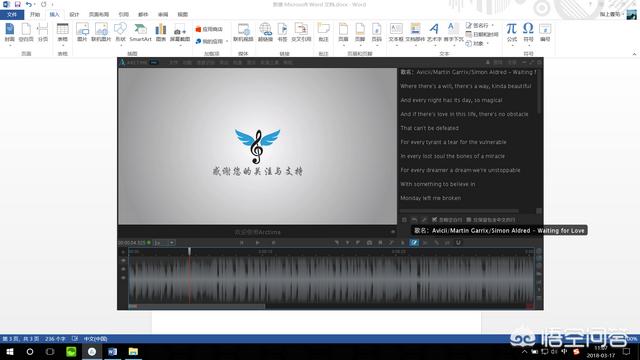This screenshot has height=360, width=640.
Task: Switch to the 审阅 (Review) ribbon tab
Action: pos(163,14)
